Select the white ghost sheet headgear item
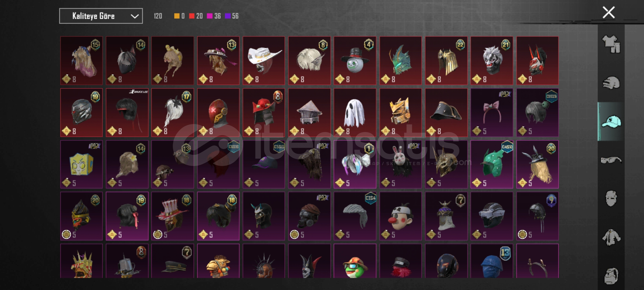Viewport: 644px width, 290px height. (x=355, y=113)
